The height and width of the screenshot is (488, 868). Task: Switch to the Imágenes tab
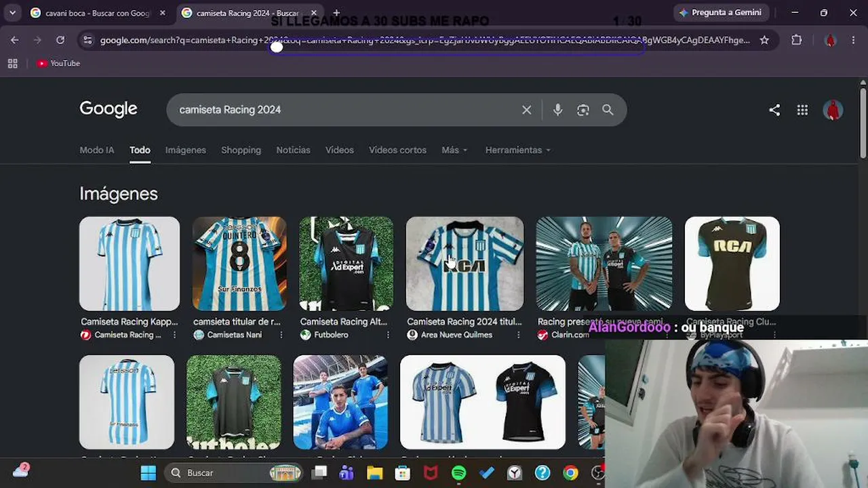(185, 150)
